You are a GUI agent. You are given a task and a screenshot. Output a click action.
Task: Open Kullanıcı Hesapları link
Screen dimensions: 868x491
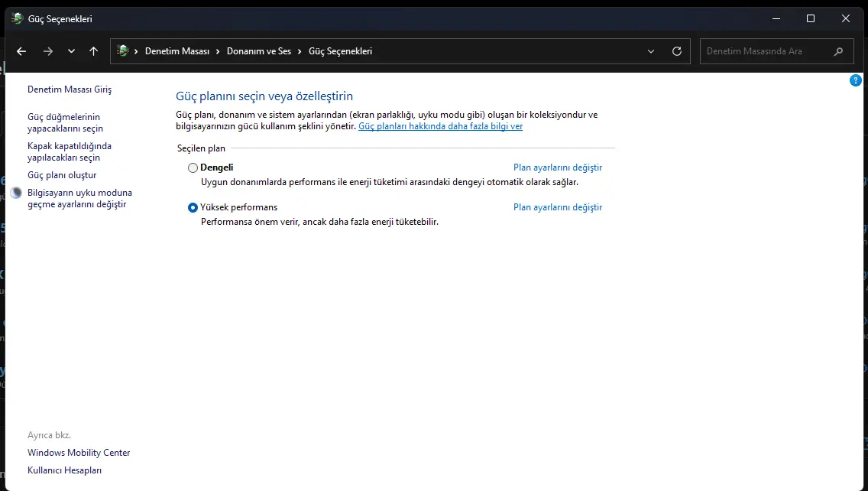tap(65, 470)
